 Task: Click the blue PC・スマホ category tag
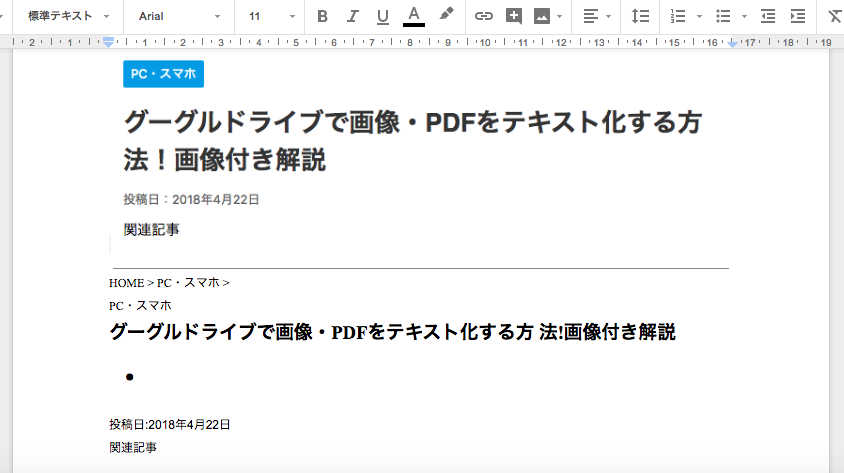point(163,74)
